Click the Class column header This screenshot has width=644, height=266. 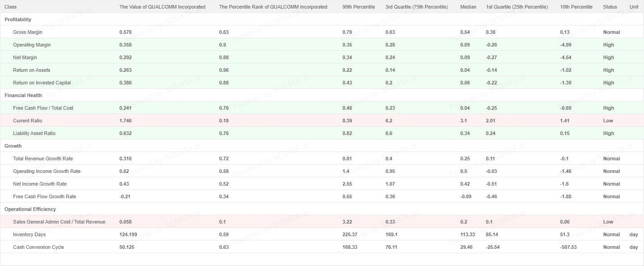coord(10,7)
